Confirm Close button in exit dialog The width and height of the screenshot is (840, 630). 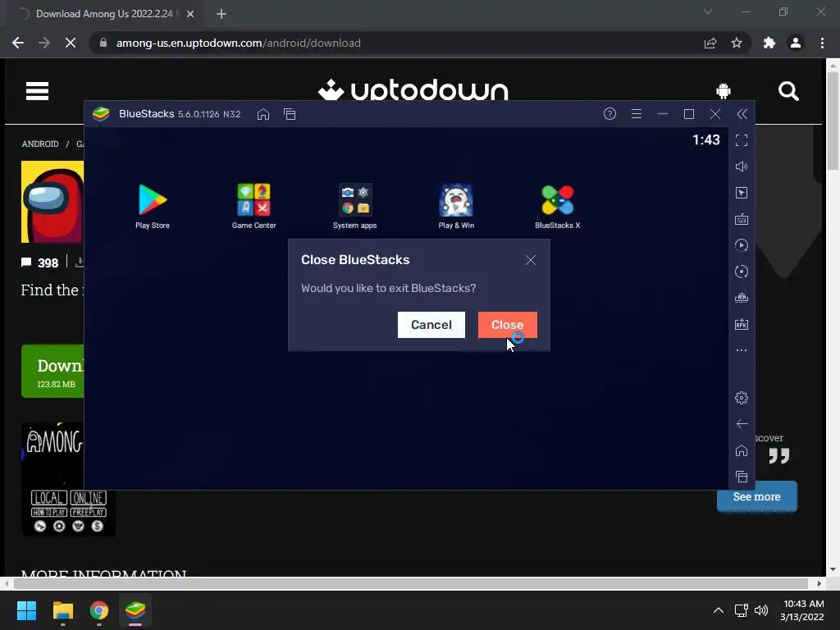click(507, 325)
